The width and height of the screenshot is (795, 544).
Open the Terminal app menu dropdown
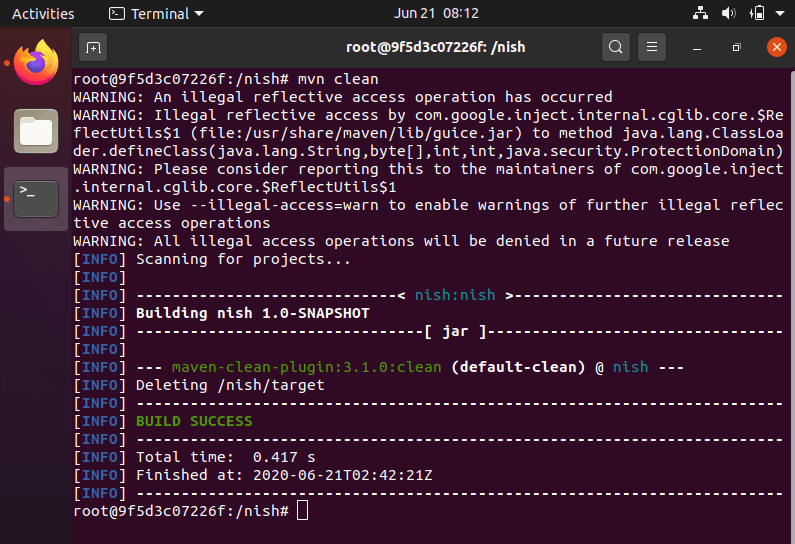[x=155, y=14]
